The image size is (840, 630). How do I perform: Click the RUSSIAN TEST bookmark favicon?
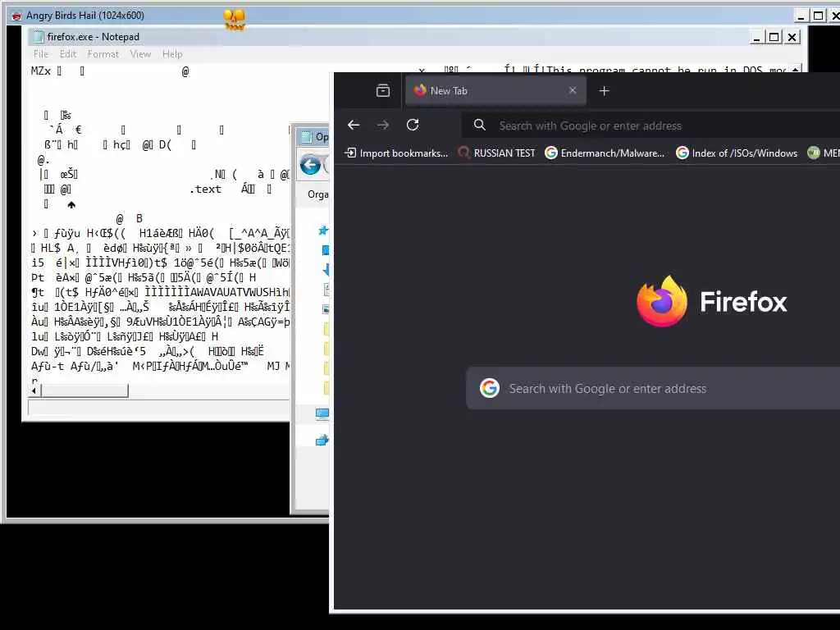(x=464, y=153)
